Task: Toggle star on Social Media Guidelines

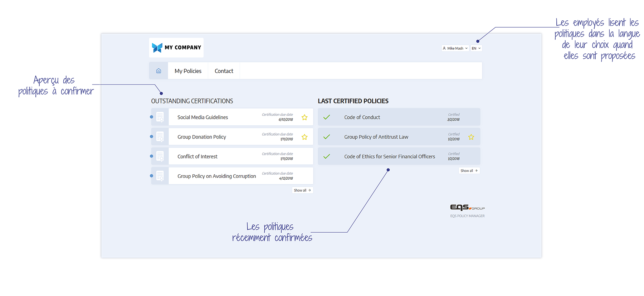Action: [304, 117]
